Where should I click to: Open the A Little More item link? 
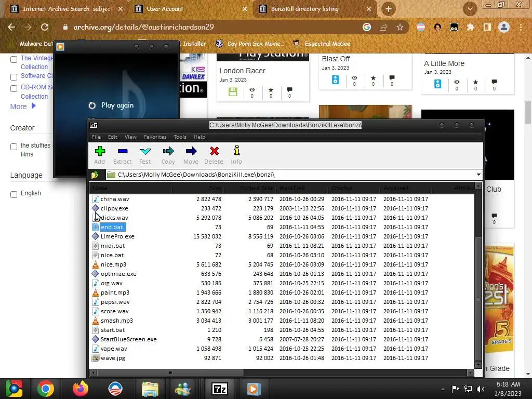pos(444,63)
